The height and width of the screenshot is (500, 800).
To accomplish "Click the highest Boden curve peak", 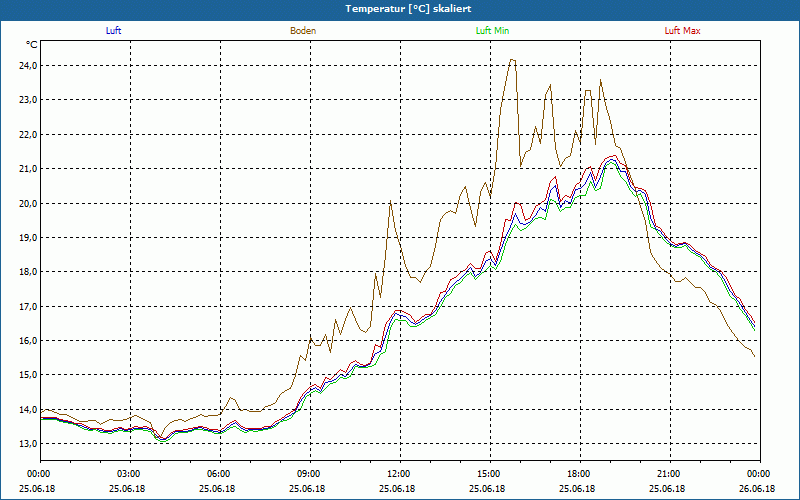I will pyautogui.click(x=512, y=59).
